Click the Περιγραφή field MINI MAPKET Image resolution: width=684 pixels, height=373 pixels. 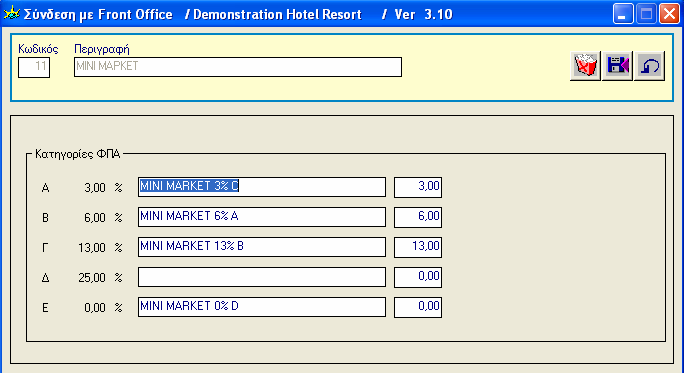238,67
